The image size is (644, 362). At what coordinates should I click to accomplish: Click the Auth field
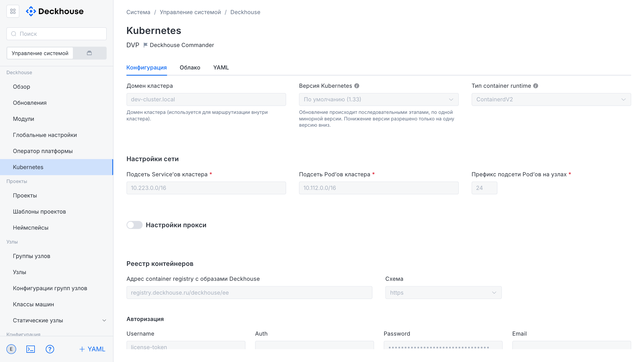coord(314,345)
